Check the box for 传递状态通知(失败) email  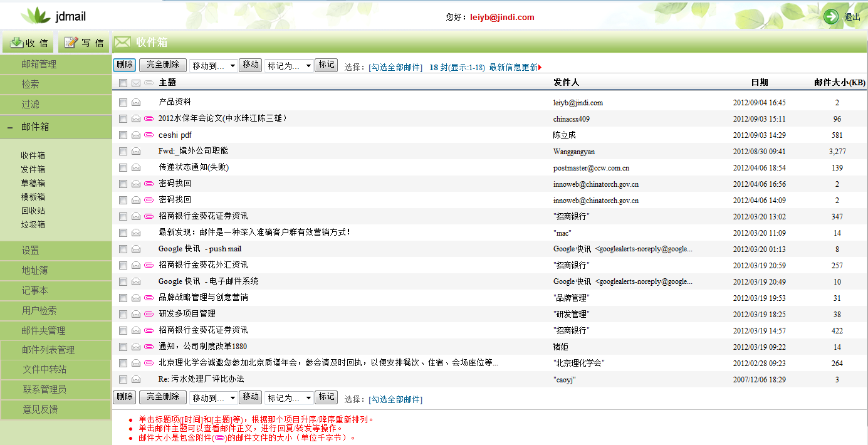click(x=123, y=167)
